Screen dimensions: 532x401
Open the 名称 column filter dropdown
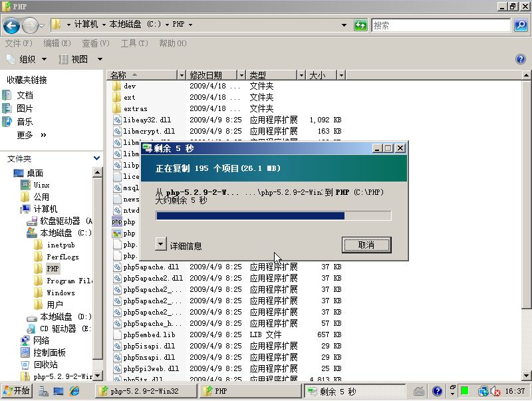point(182,75)
